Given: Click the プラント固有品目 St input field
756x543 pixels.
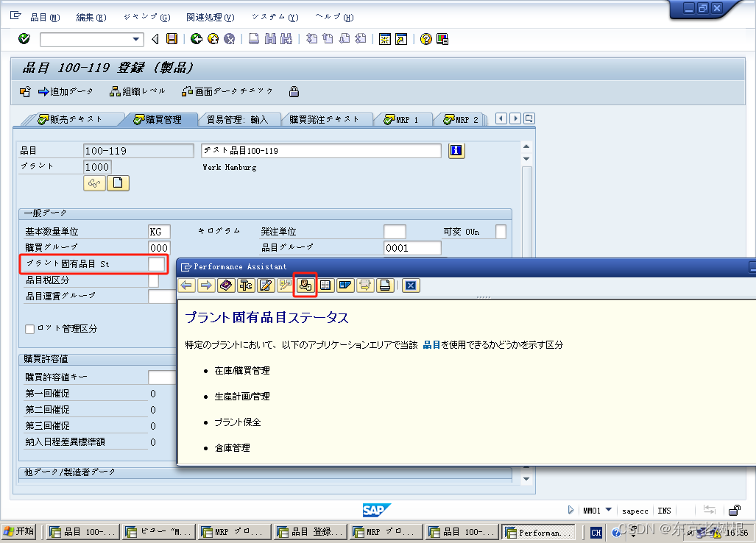Looking at the screenshot, I should coord(156,264).
